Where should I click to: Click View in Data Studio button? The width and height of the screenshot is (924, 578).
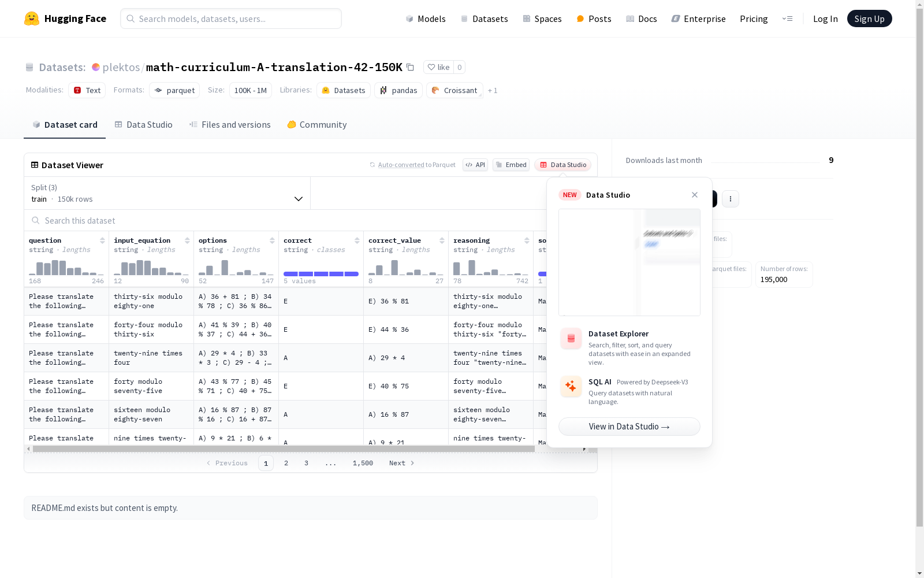(629, 427)
